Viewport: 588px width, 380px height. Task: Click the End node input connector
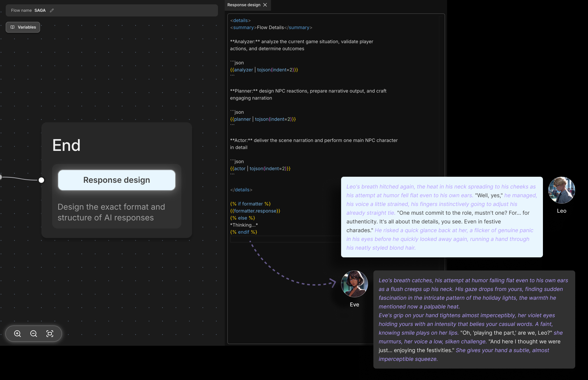(x=41, y=180)
